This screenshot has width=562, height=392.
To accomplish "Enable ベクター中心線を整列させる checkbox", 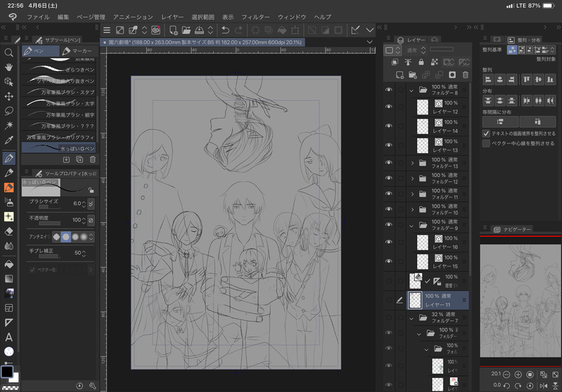I will tap(487, 143).
